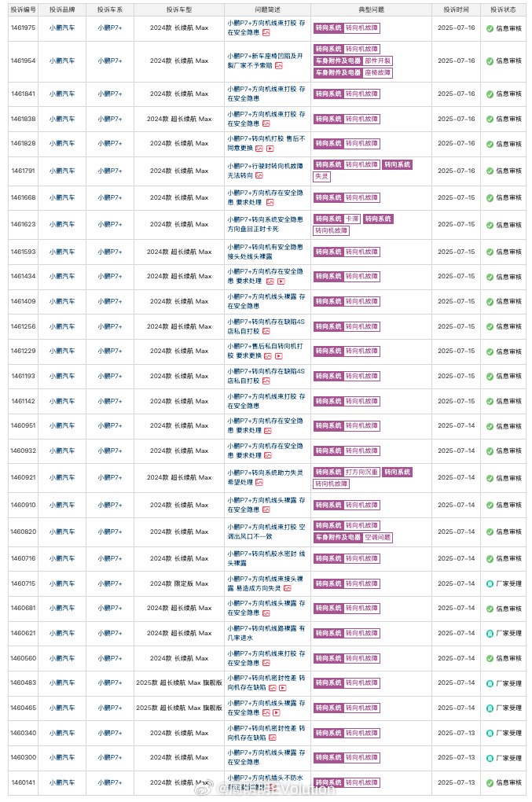The width and height of the screenshot is (532, 802).
Task: Open the image icon in row 1460483
Action: tap(273, 689)
